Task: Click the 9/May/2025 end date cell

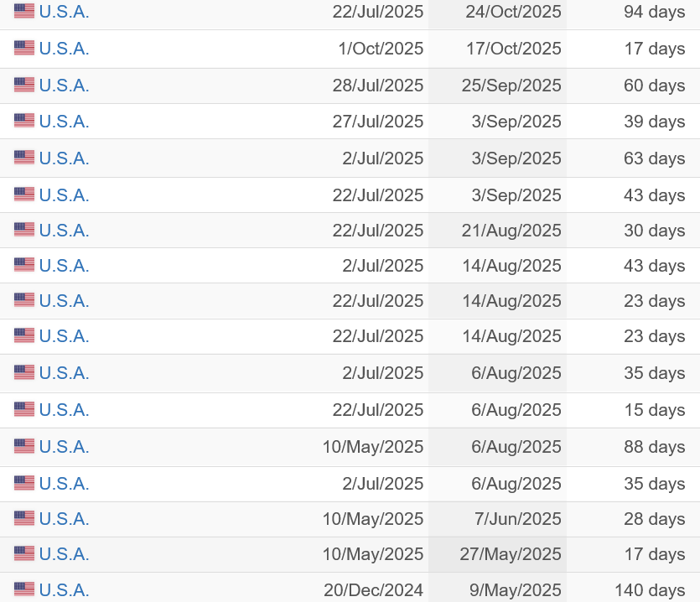Action: tap(515, 590)
